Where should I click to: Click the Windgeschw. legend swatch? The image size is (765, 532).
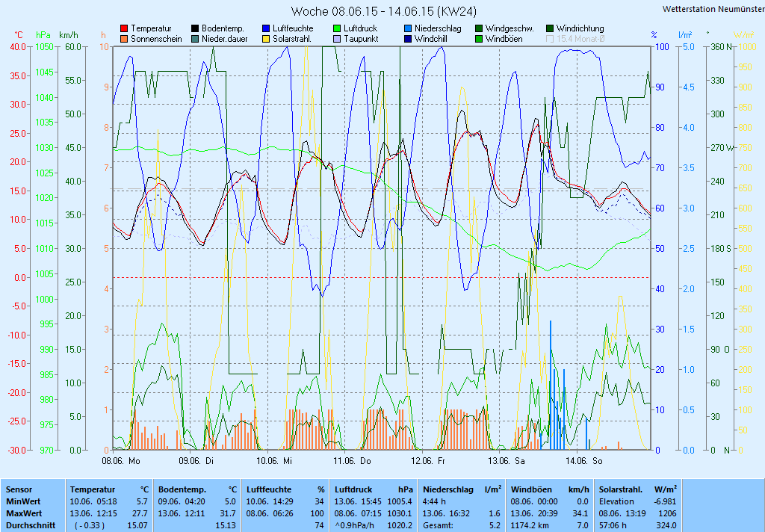click(479, 29)
